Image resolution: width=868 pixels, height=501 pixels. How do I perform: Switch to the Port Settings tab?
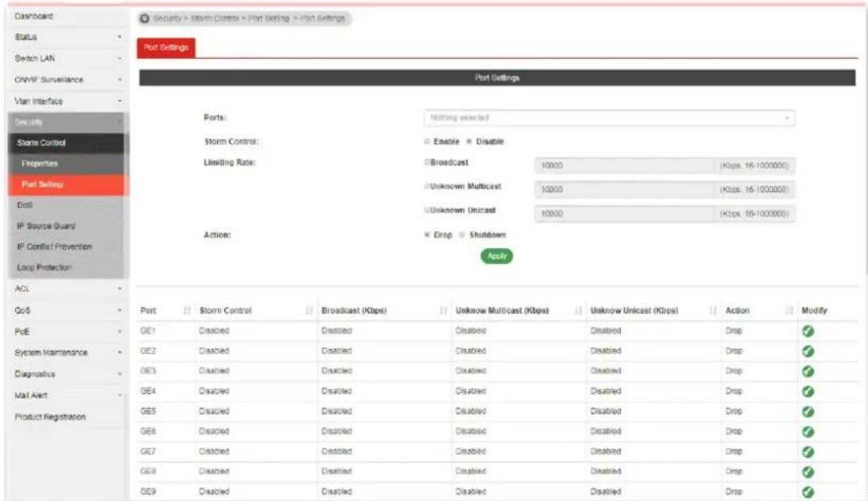click(x=166, y=48)
